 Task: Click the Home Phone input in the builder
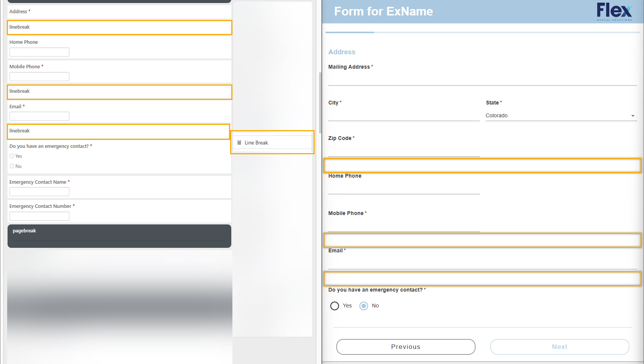[39, 52]
